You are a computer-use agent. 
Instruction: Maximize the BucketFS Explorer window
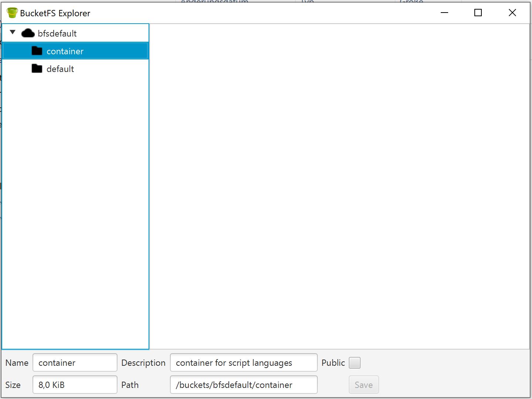pos(478,13)
